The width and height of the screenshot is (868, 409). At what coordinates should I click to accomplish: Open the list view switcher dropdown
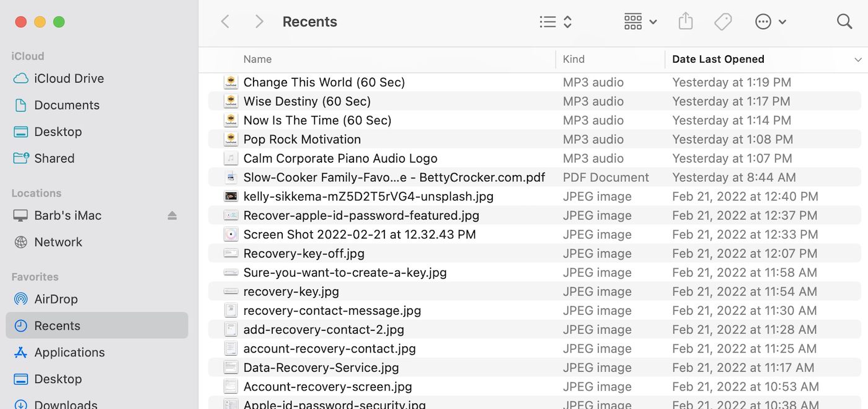(x=556, y=22)
